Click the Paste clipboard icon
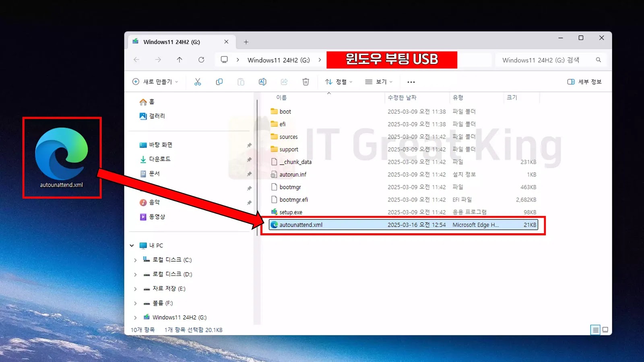Image resolution: width=644 pixels, height=362 pixels. [241, 82]
